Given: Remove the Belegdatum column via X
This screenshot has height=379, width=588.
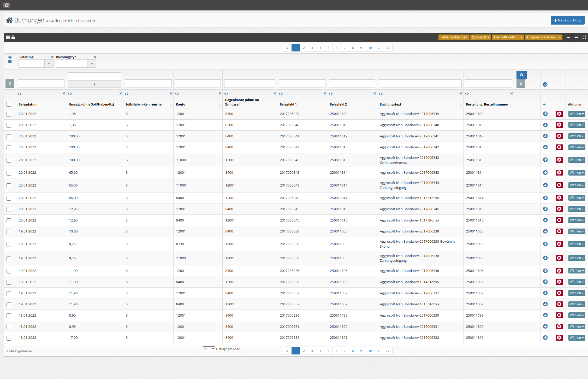Looking at the screenshot, I should coord(64,94).
